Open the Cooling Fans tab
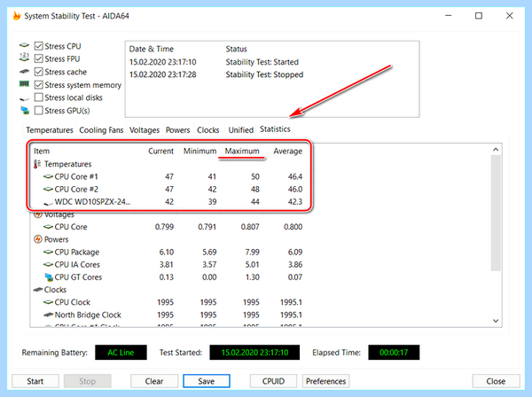The height and width of the screenshot is (397, 532). point(101,130)
